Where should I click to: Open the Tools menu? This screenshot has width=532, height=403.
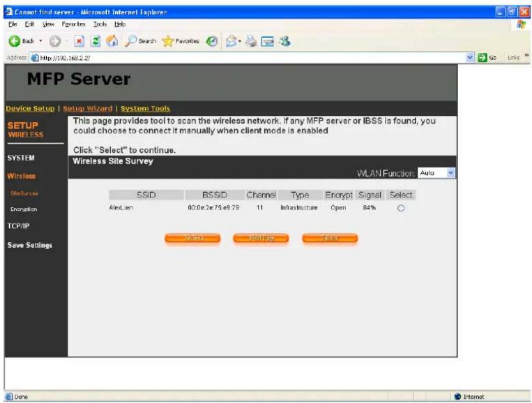pos(99,24)
